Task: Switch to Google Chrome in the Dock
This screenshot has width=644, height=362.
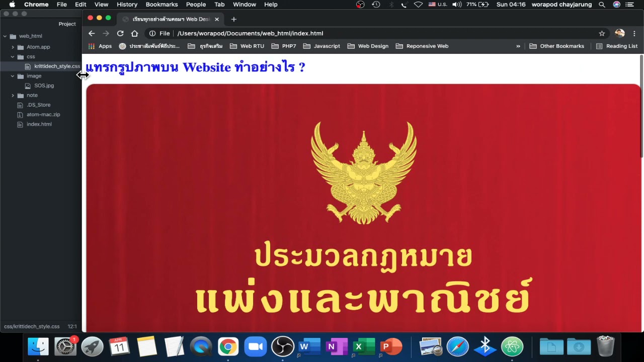Action: tap(228, 346)
